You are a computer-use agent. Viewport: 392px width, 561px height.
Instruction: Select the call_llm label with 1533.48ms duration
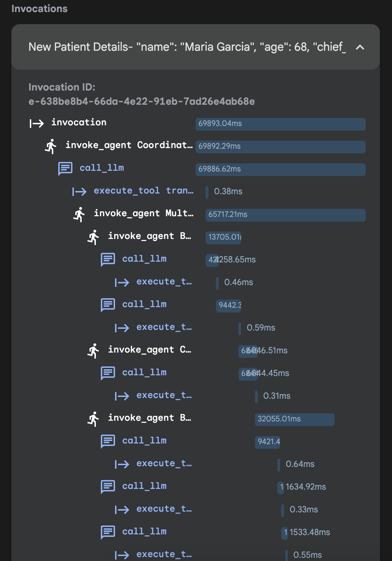[x=144, y=532]
